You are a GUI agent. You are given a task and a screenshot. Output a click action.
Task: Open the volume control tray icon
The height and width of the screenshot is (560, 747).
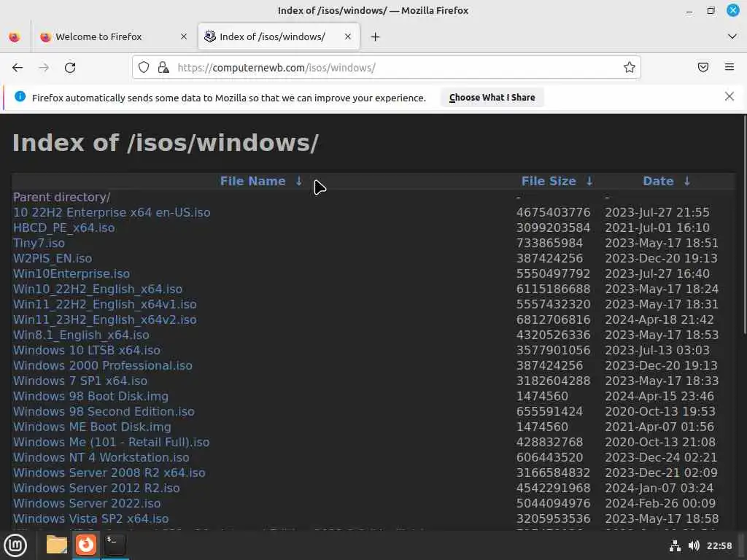coord(694,545)
